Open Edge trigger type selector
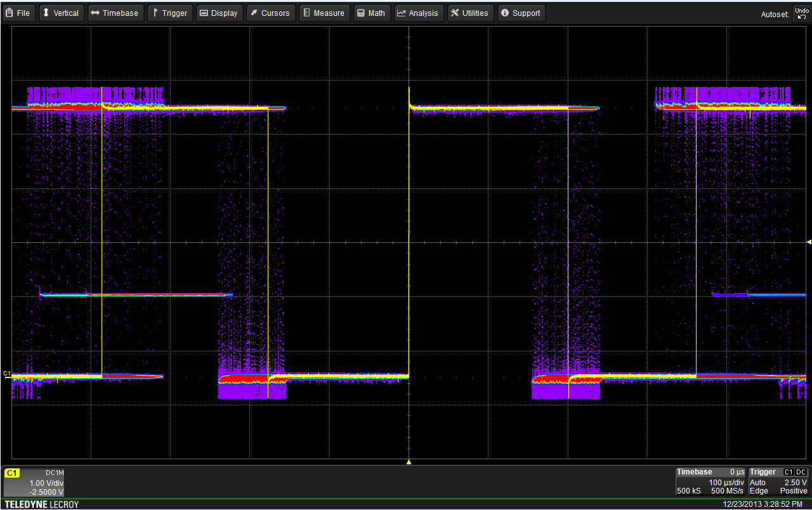Image resolution: width=812 pixels, height=510 pixels. (x=759, y=491)
